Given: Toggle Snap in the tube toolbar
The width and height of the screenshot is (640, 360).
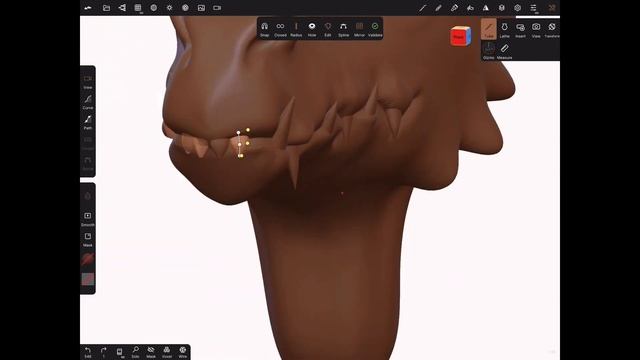Looking at the screenshot, I should click(x=264, y=29).
